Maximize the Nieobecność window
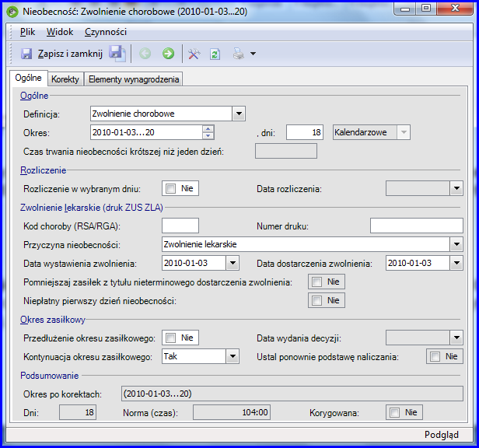Viewport: 479px width, 448px height. [x=426, y=9]
